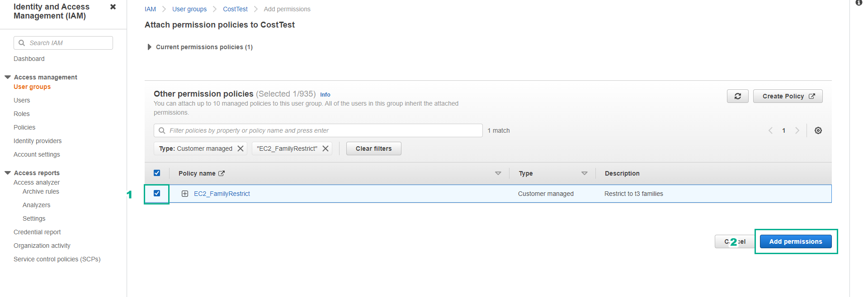The width and height of the screenshot is (868, 297).
Task: Click the '1 match' result count
Action: pyautogui.click(x=499, y=130)
